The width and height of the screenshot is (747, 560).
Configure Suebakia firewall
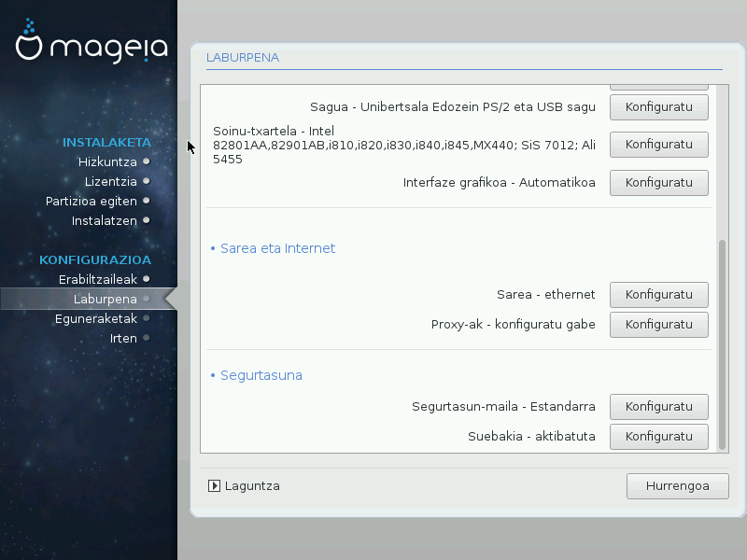[x=658, y=436]
